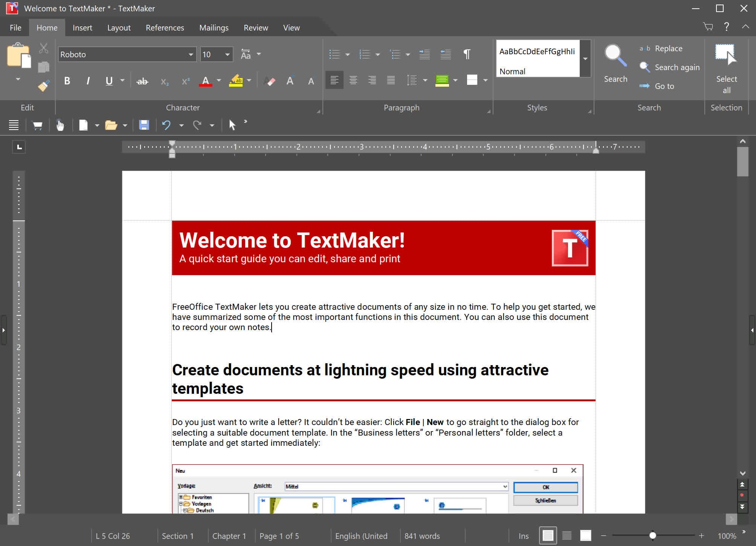Click the clear formatting eraser icon

point(270,81)
